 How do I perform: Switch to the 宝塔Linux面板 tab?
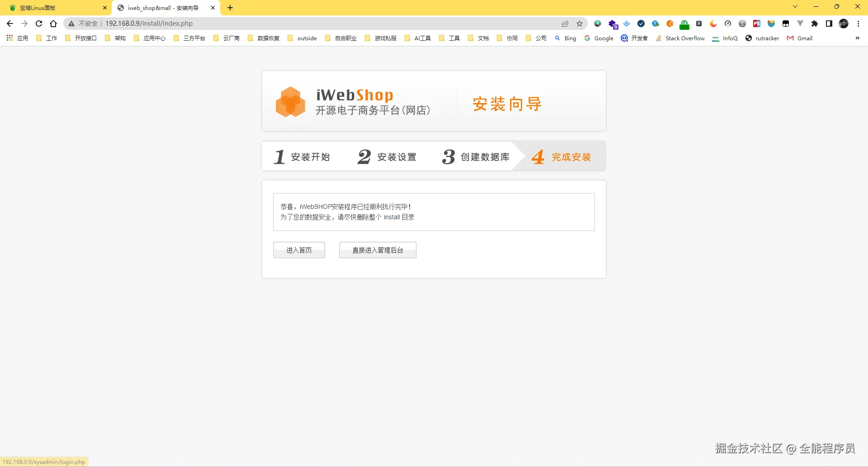[x=57, y=8]
